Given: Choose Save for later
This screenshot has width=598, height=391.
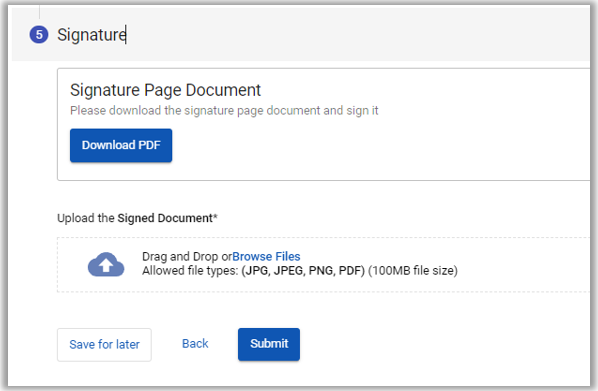Looking at the screenshot, I should [x=104, y=344].
